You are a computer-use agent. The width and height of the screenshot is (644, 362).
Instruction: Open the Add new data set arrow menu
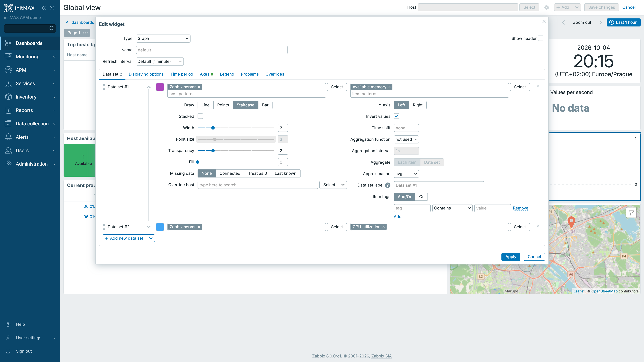(151, 238)
